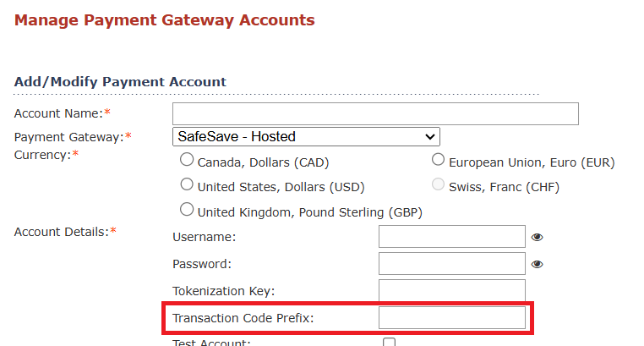Select European Union, Euro (EUR) currency

click(x=439, y=159)
